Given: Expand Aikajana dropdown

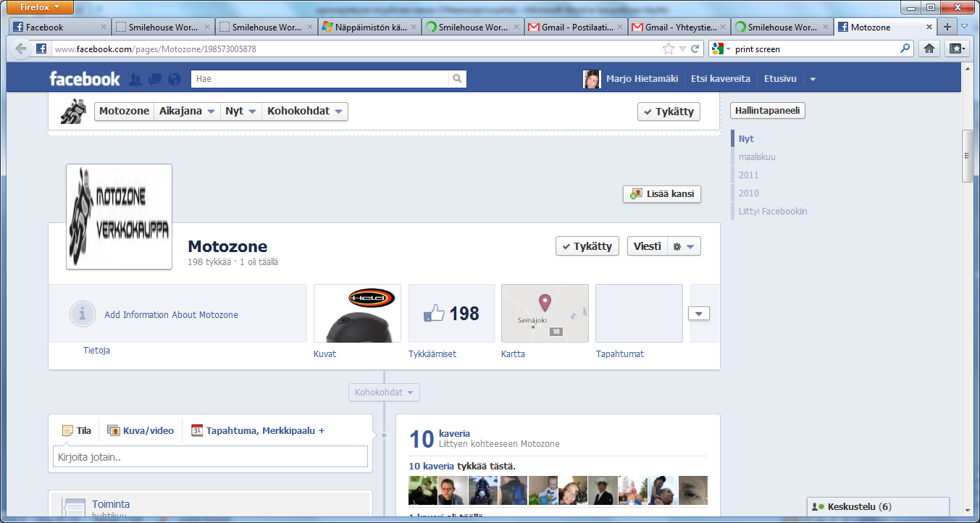Looking at the screenshot, I should click(x=186, y=112).
